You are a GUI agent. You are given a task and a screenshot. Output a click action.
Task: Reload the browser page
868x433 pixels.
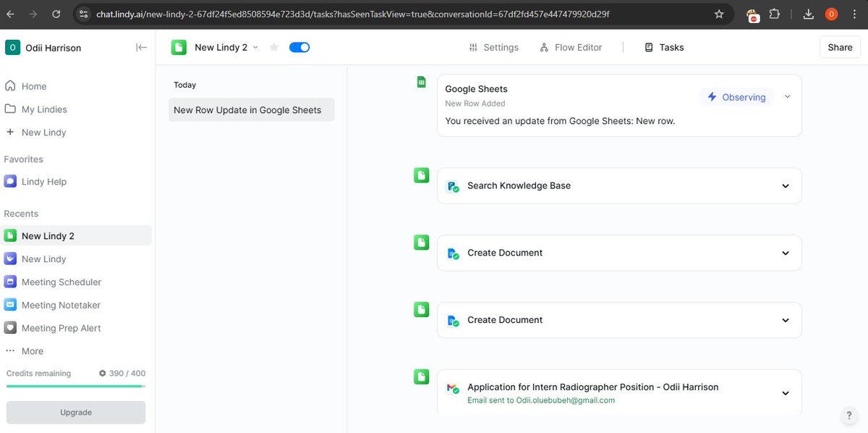(57, 14)
